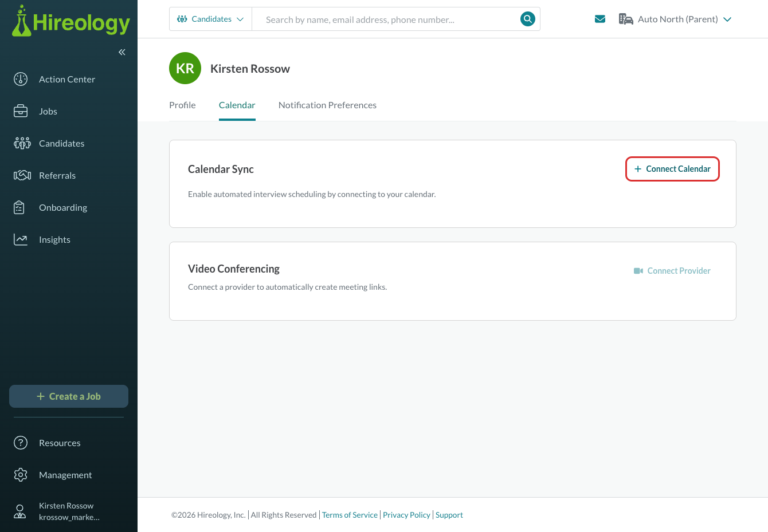Open Management label in sidebar
The width and height of the screenshot is (768, 532).
coord(65,475)
